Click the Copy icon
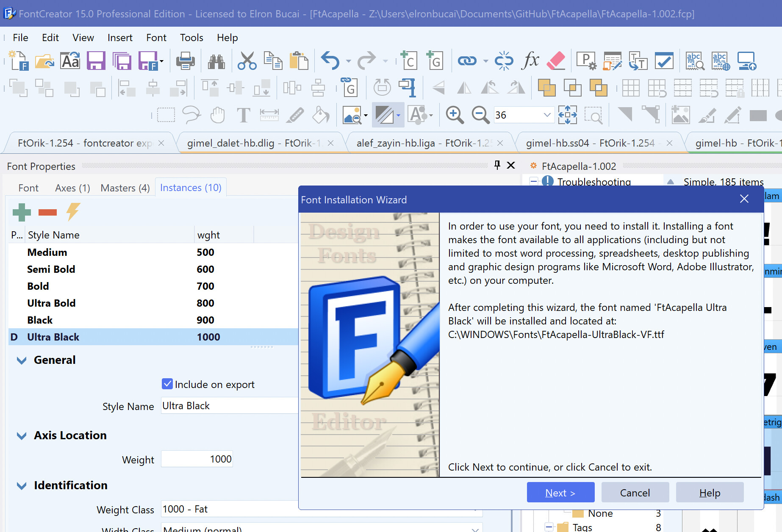 [x=273, y=61]
